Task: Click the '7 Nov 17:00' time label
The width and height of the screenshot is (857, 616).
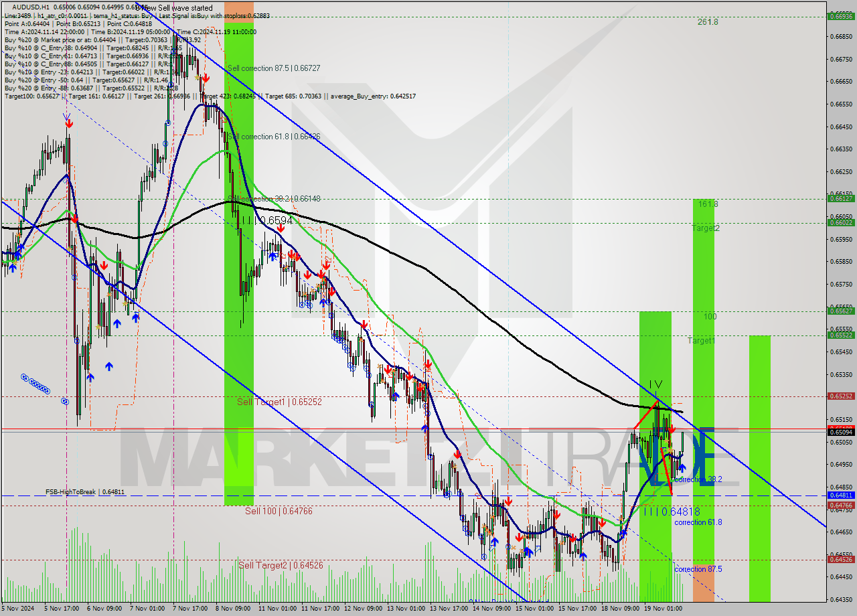Action: tap(190, 609)
